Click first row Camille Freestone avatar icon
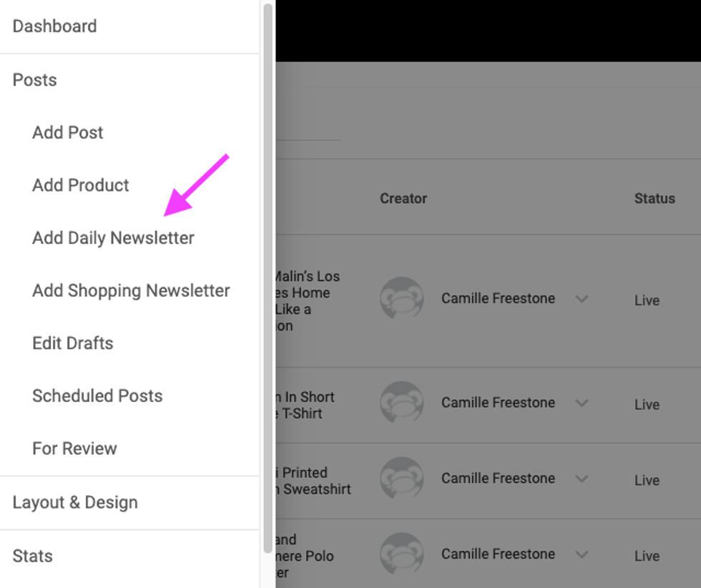Screen dimensions: 701x588 click(x=401, y=299)
